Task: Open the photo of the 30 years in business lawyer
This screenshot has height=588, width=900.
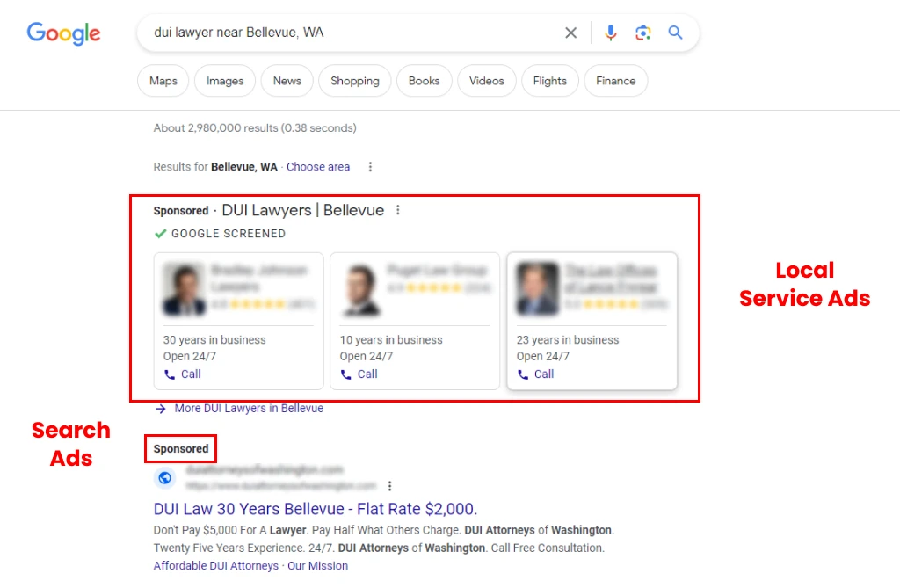Action: coord(184,289)
